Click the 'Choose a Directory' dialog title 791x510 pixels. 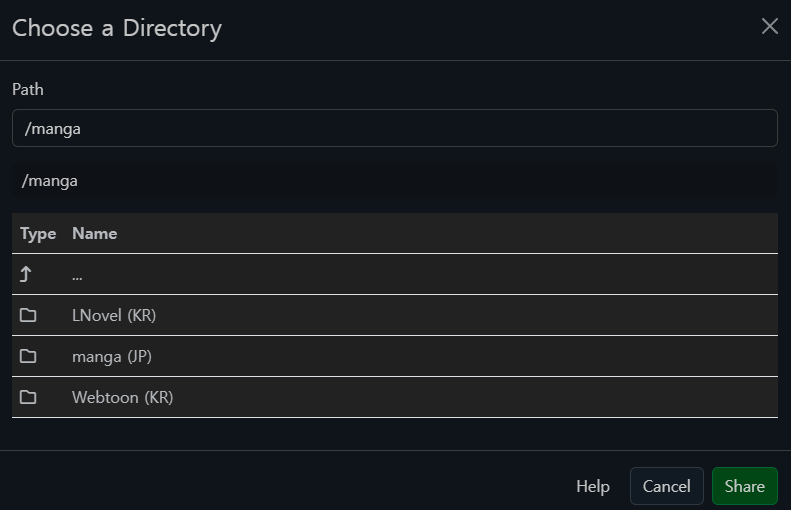(117, 28)
